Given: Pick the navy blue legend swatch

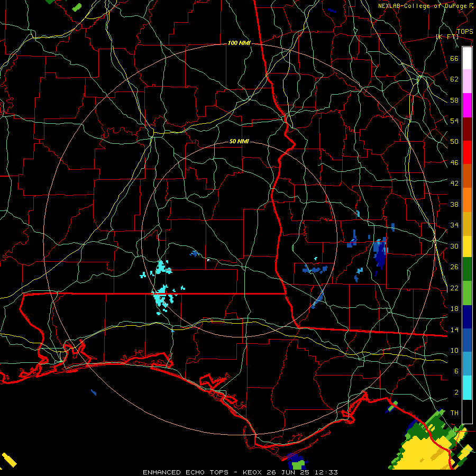Looking at the screenshot, I should click(467, 317).
